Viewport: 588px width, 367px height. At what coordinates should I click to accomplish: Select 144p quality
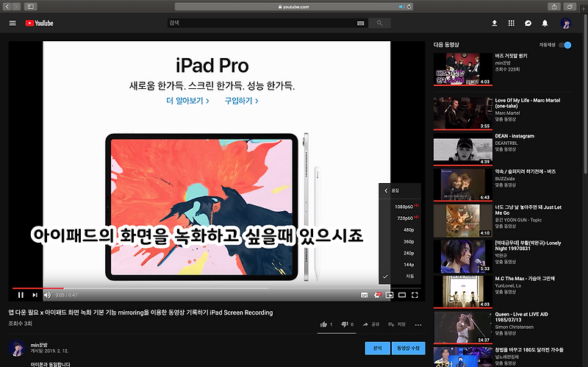pyautogui.click(x=400, y=265)
